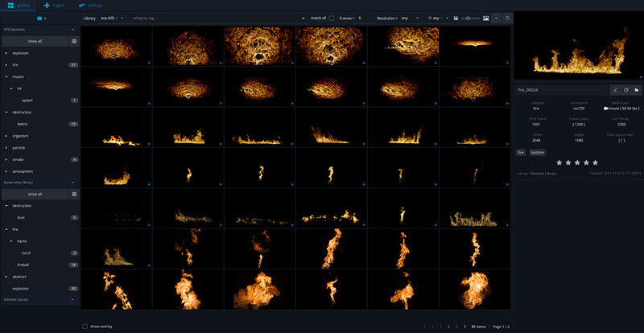The width and height of the screenshot is (644, 333).
Task: Click the movie camera media type icon
Action: point(606,109)
